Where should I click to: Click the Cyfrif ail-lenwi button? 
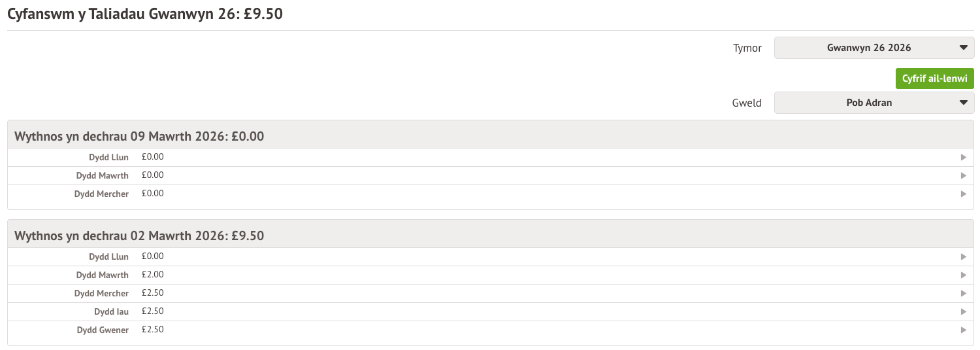(934, 79)
